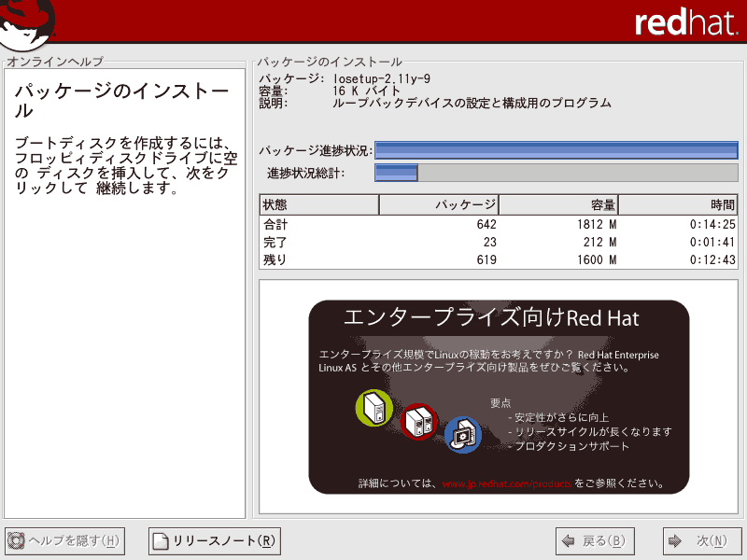This screenshot has height=560, width=747.
Task: Click the エンタープライズ向けRed Hat banner headline
Action: click(491, 317)
